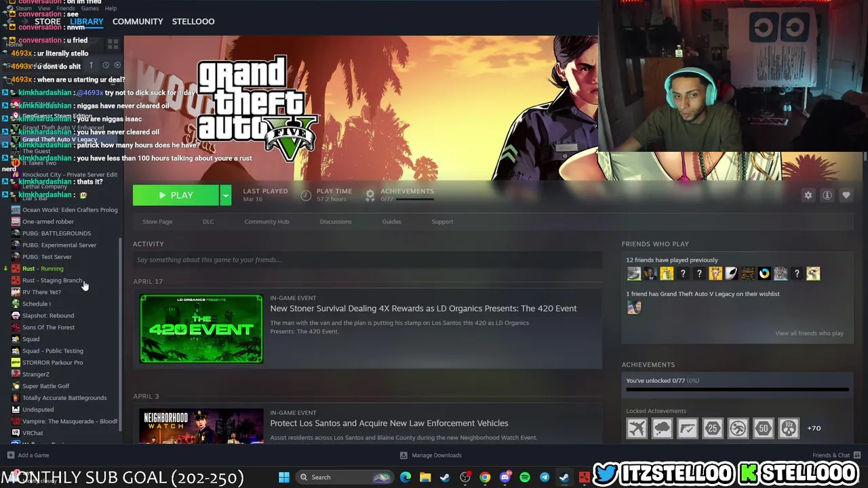Open Friends & Chat icon

tap(857, 455)
